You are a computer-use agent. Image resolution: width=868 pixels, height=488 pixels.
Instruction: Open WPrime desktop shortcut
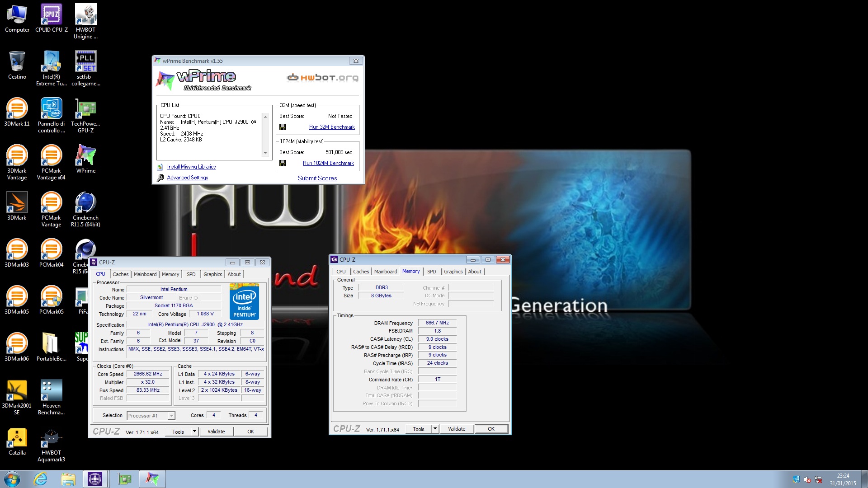86,159
